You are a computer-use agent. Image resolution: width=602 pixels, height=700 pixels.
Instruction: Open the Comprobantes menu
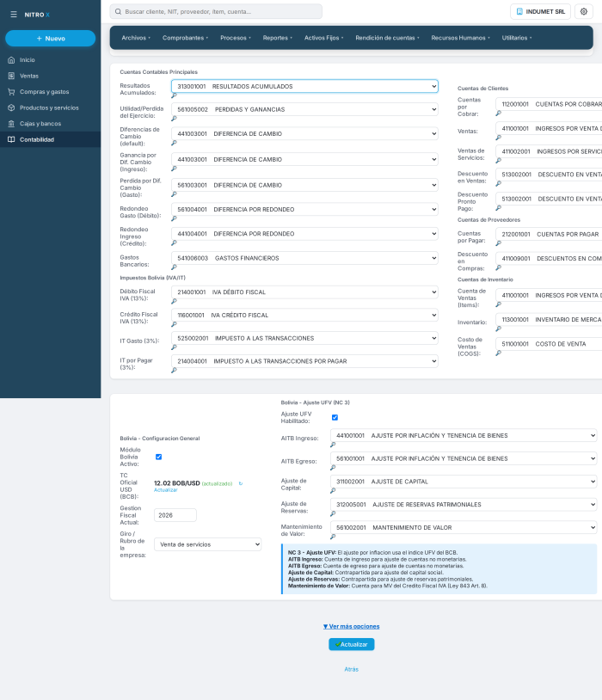coord(185,38)
